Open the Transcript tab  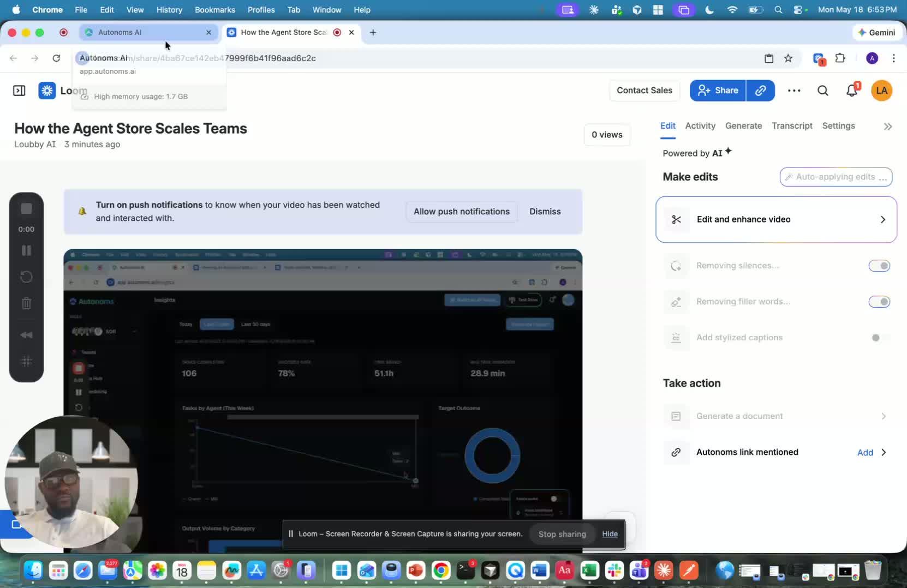[x=792, y=126]
